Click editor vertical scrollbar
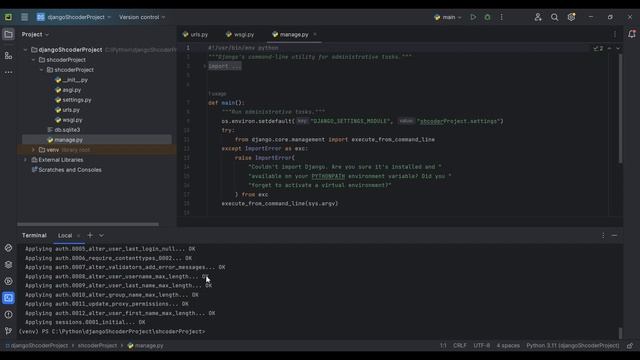The height and width of the screenshot is (360, 640). point(620,109)
